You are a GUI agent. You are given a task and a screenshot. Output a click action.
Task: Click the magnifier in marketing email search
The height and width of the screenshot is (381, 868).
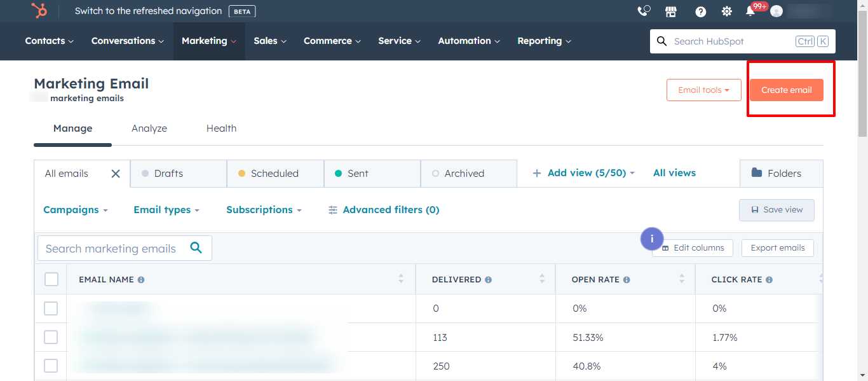[196, 248]
